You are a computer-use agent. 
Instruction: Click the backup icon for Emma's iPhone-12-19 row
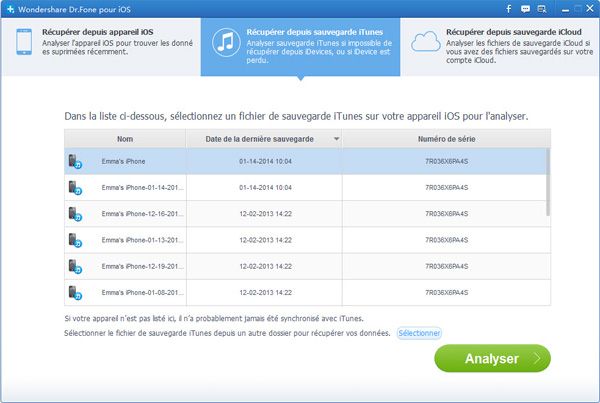pyautogui.click(x=75, y=266)
